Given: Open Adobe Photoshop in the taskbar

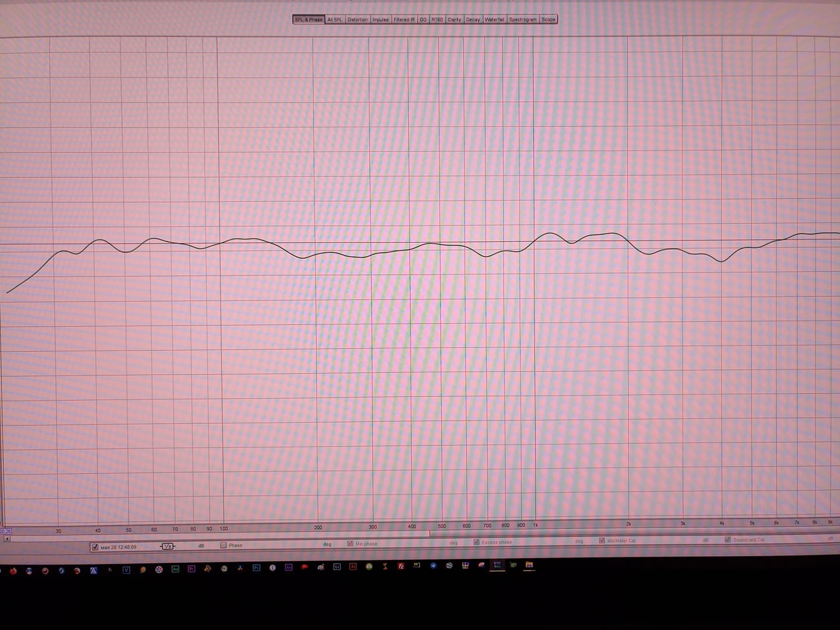Looking at the screenshot, I should [x=256, y=568].
